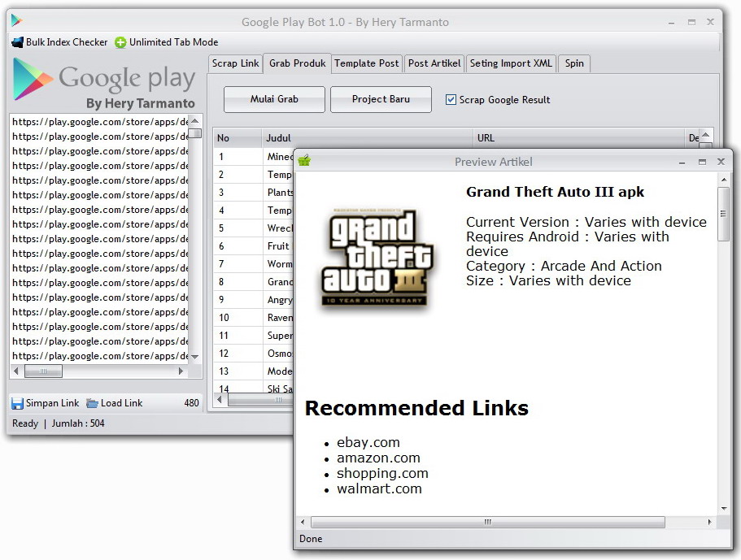This screenshot has height=560, width=741.
Task: Open the Template Post tab
Action: [x=367, y=63]
